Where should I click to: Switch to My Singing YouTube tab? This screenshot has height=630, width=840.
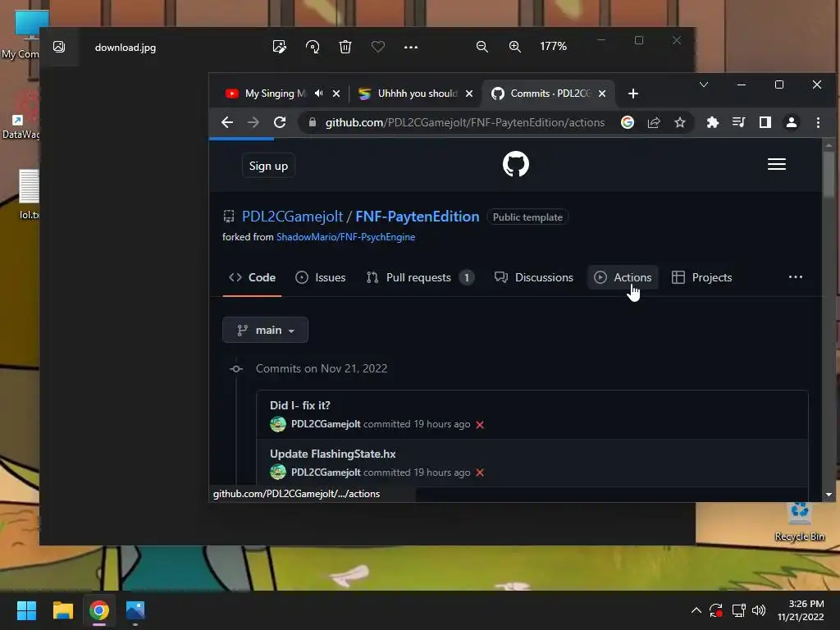(x=275, y=94)
